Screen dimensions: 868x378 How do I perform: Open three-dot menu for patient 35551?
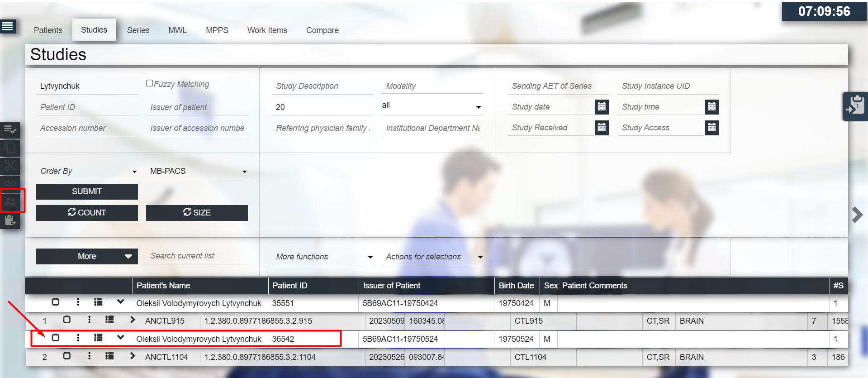[78, 302]
